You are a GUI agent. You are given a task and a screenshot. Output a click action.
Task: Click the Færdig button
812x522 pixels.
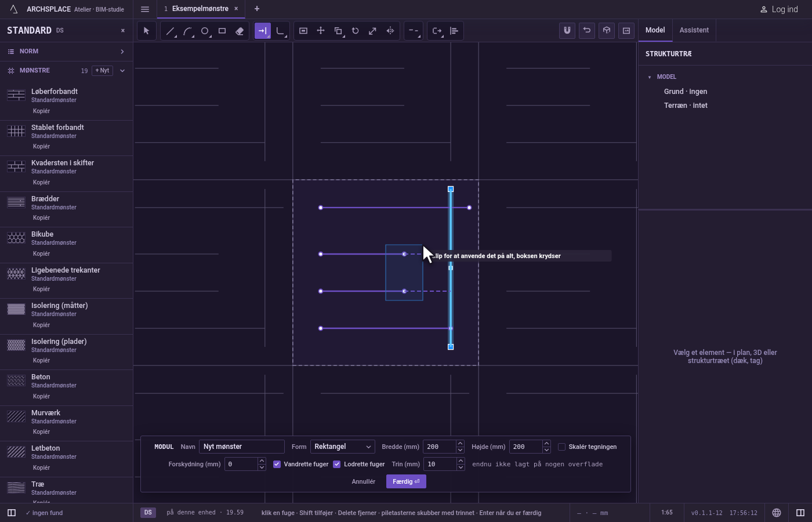click(x=406, y=481)
